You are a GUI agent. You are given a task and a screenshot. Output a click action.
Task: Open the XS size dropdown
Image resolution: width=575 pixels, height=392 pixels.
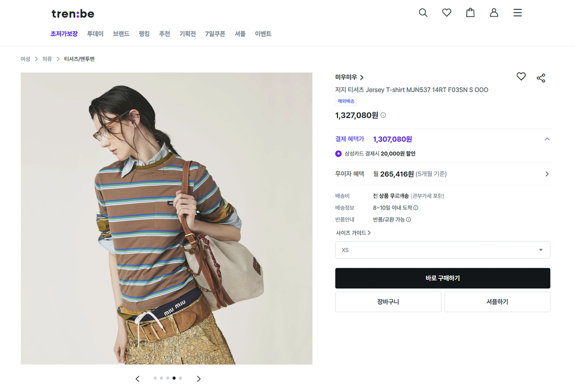tap(442, 250)
